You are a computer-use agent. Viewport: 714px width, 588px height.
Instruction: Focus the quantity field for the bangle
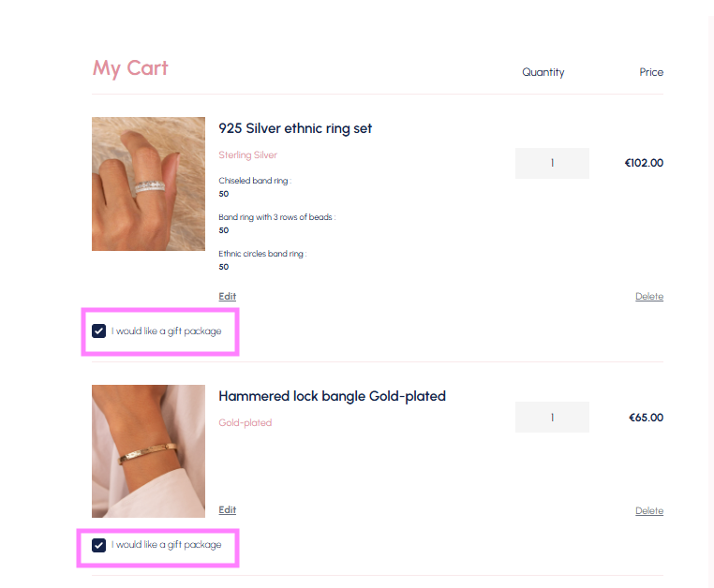[552, 417]
